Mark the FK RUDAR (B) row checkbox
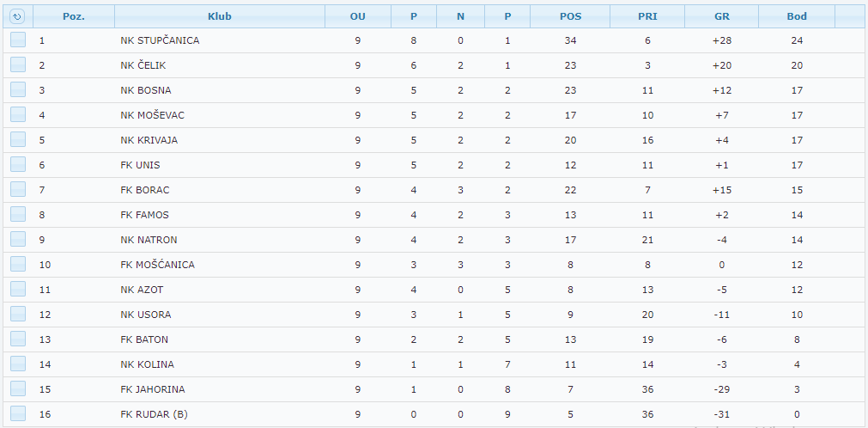This screenshot has height=428, width=868. click(18, 414)
